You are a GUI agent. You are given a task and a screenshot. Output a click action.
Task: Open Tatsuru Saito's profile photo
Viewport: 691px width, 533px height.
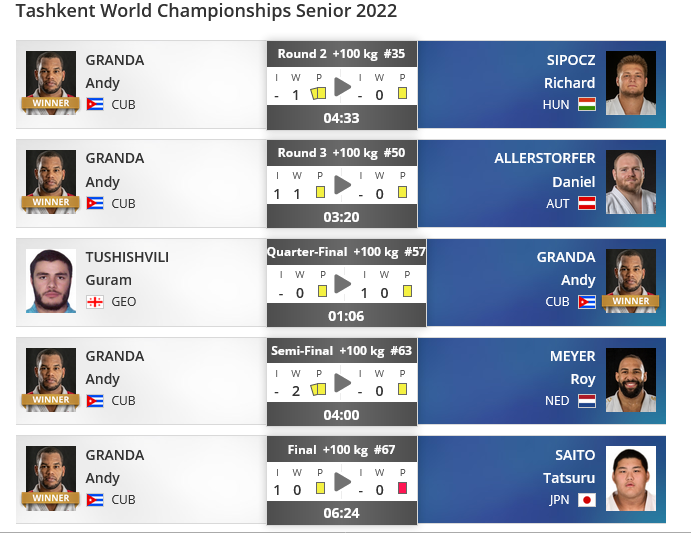[631, 478]
